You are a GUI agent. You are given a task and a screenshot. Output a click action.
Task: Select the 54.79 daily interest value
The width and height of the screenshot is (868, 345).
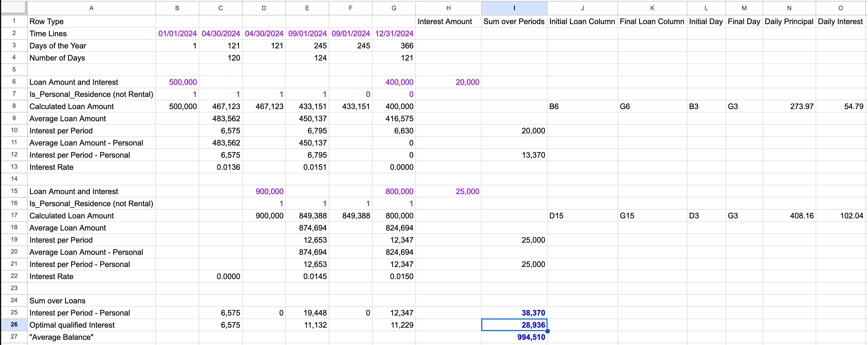(x=840, y=107)
